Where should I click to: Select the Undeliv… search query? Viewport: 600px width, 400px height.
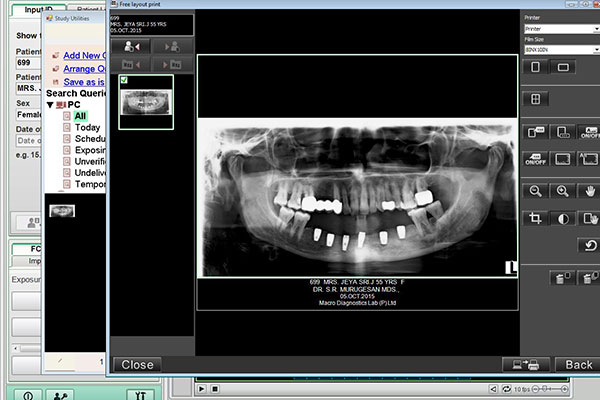click(90, 173)
